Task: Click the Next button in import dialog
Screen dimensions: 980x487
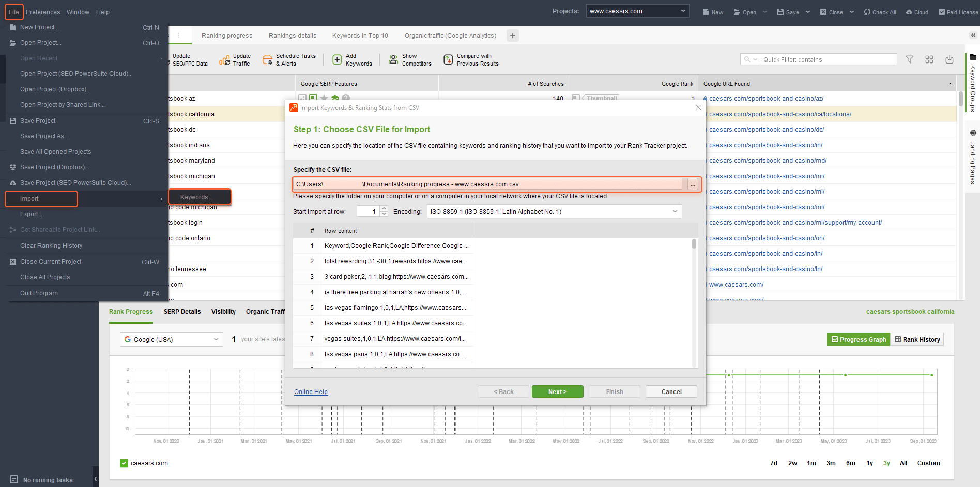Action: 558,391
